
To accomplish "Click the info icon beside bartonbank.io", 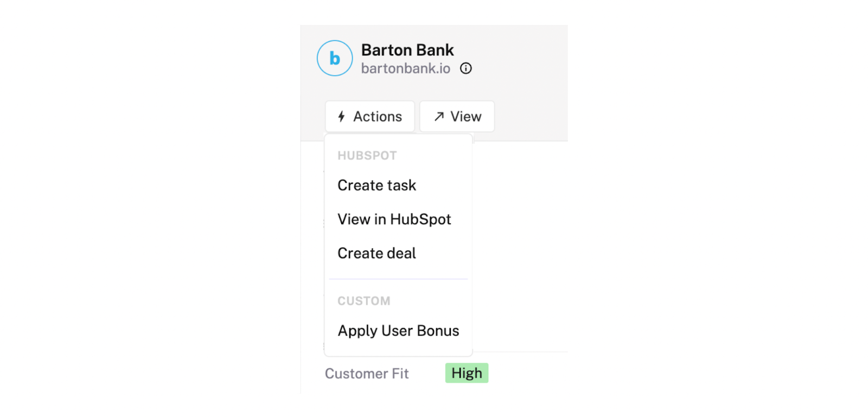I will tap(466, 68).
